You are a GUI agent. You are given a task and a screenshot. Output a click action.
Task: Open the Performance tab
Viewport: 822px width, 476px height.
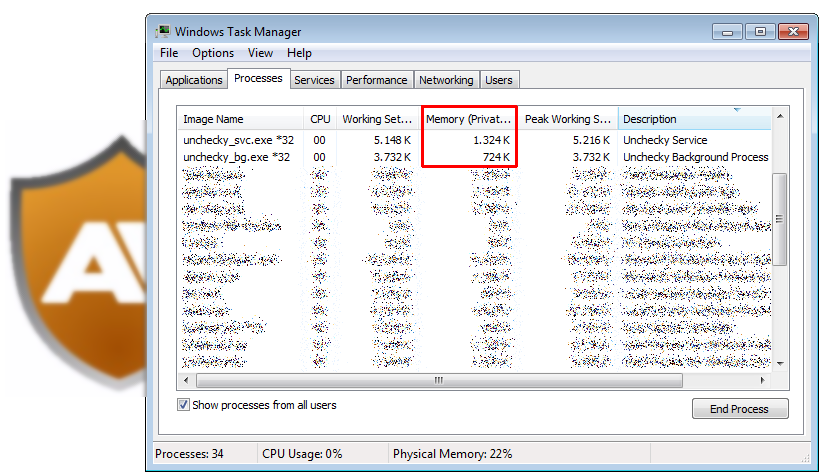[x=376, y=80]
